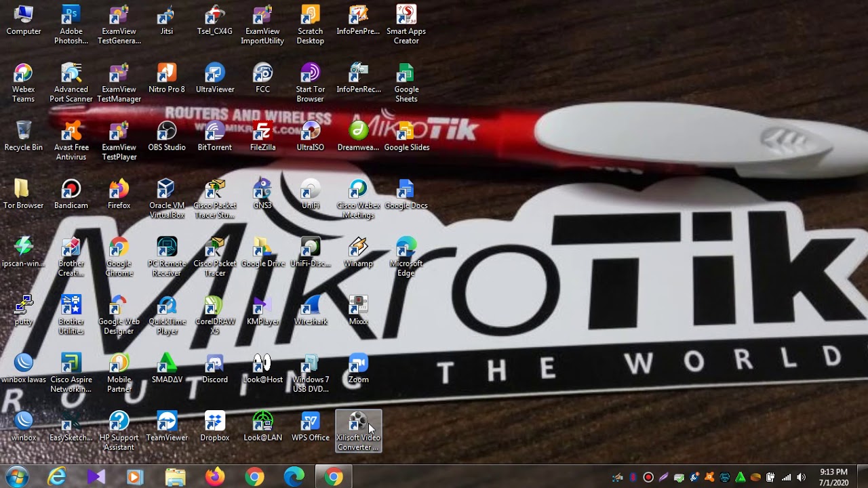Image resolution: width=868 pixels, height=488 pixels.
Task: Select the SMADAV antivirus icon
Action: [167, 368]
